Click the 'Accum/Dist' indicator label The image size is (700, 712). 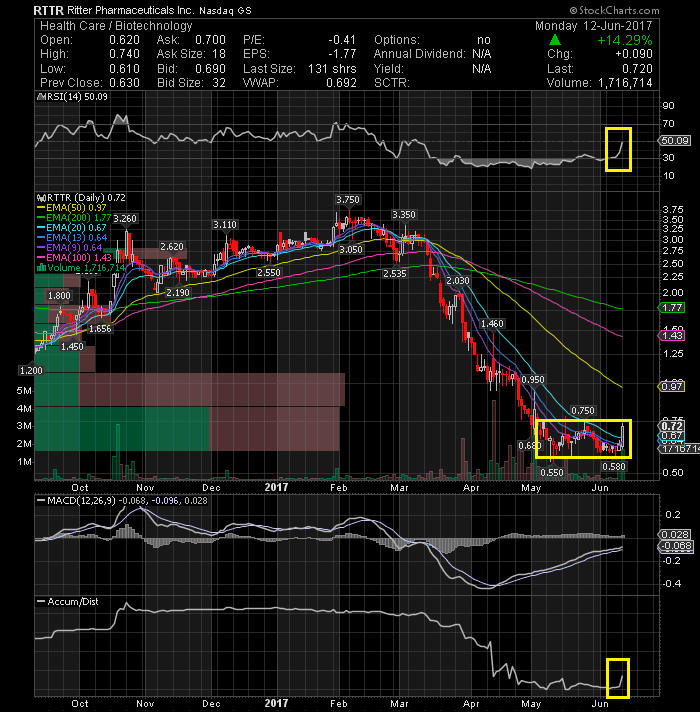click(73, 602)
